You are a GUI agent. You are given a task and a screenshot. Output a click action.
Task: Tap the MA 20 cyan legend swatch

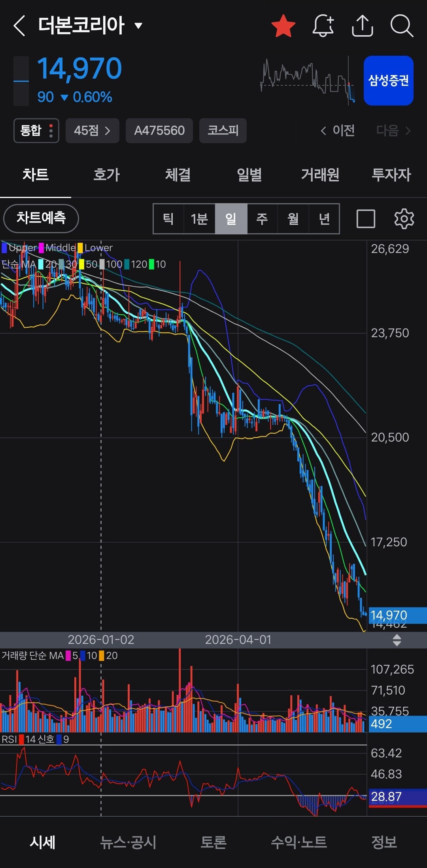[41, 264]
